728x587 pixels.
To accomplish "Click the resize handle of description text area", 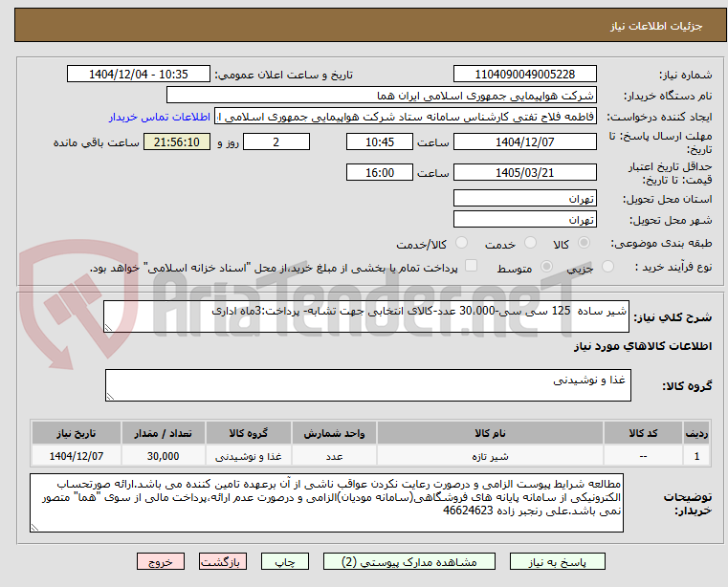I will pyautogui.click(x=109, y=328).
